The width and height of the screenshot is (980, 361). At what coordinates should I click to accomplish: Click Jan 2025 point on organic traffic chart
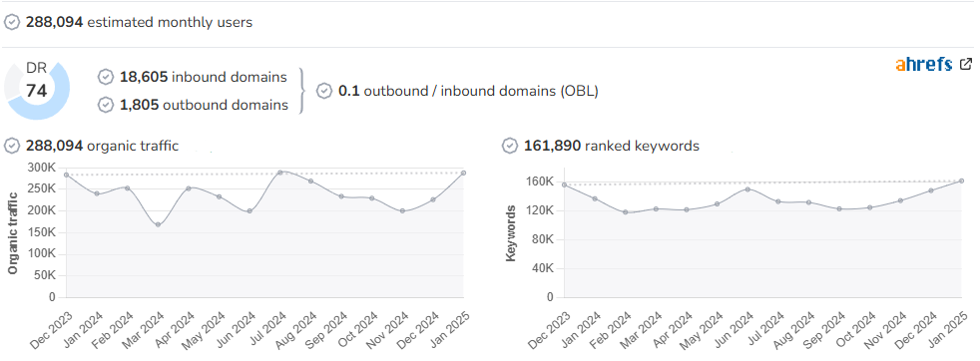(x=464, y=173)
